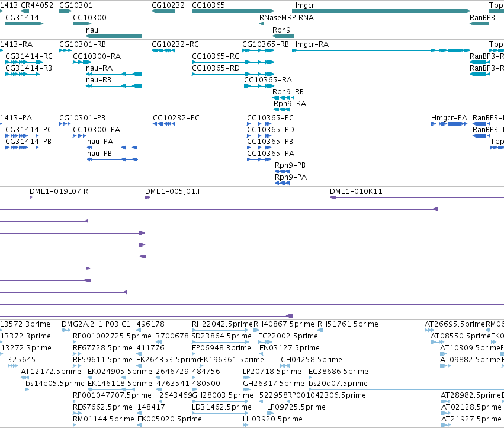Select the Hmgcr gene arrow
504x428 pixels.
(381, 11)
